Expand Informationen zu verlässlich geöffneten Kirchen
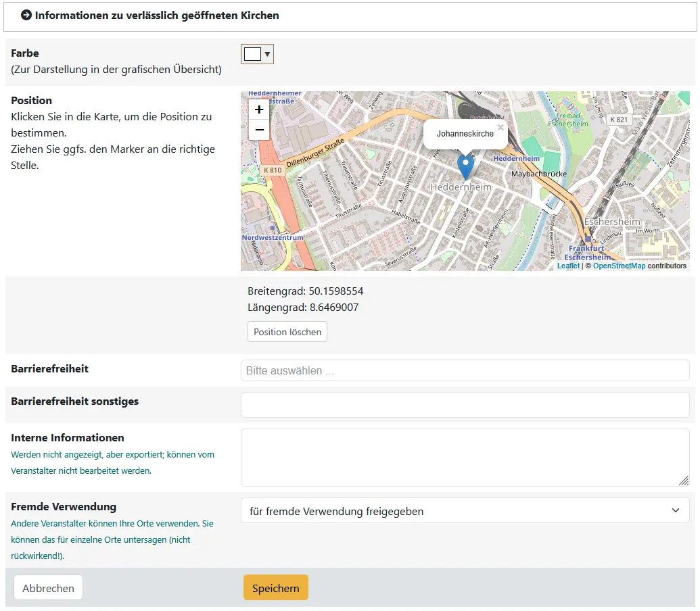700x611 pixels. (x=157, y=15)
